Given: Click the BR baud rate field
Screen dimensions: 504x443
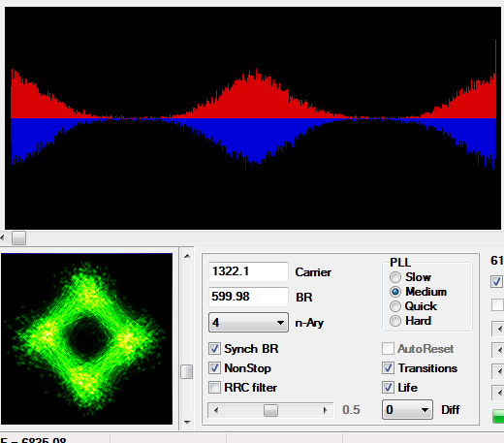Looking at the screenshot, I should point(248,297).
